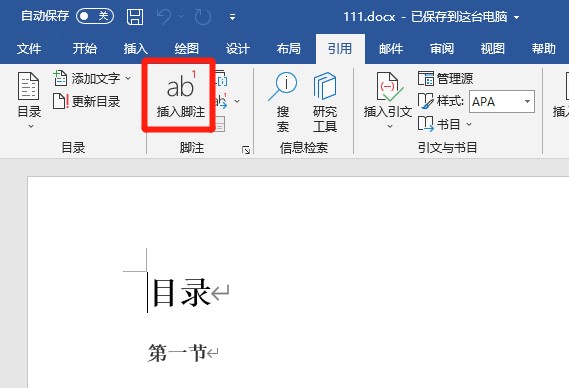Click the Redo circular arrow icon
This screenshot has height=388, width=569.
(x=202, y=17)
